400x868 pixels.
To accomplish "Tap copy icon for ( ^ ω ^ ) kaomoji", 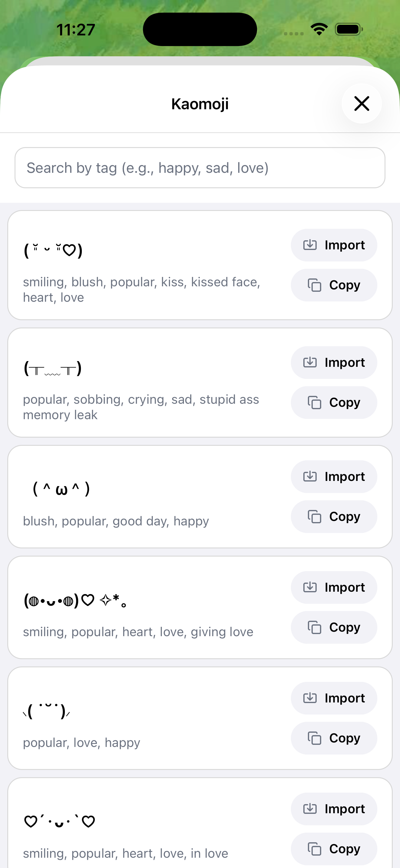I will pyautogui.click(x=314, y=517).
